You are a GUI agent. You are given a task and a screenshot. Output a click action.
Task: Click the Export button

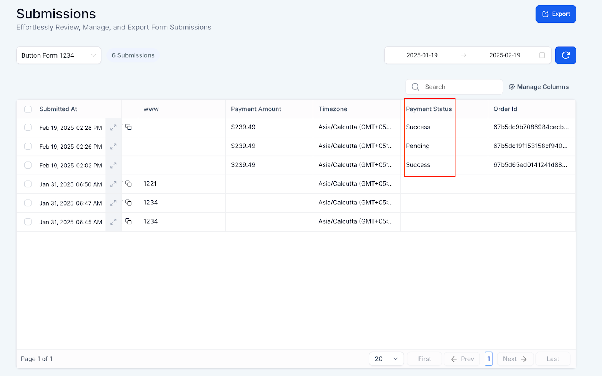[x=556, y=14]
